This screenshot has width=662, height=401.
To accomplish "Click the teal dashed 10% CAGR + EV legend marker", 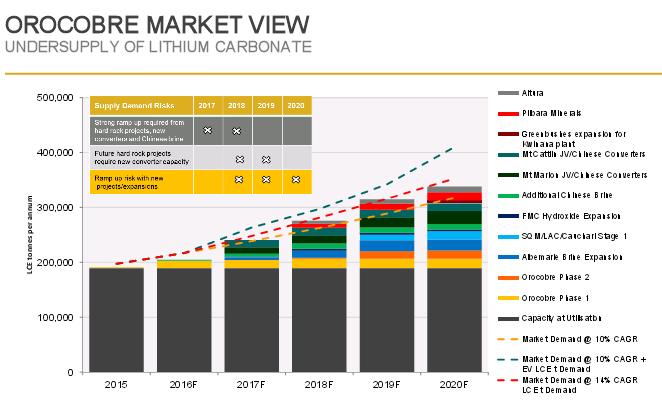I will click(x=508, y=360).
